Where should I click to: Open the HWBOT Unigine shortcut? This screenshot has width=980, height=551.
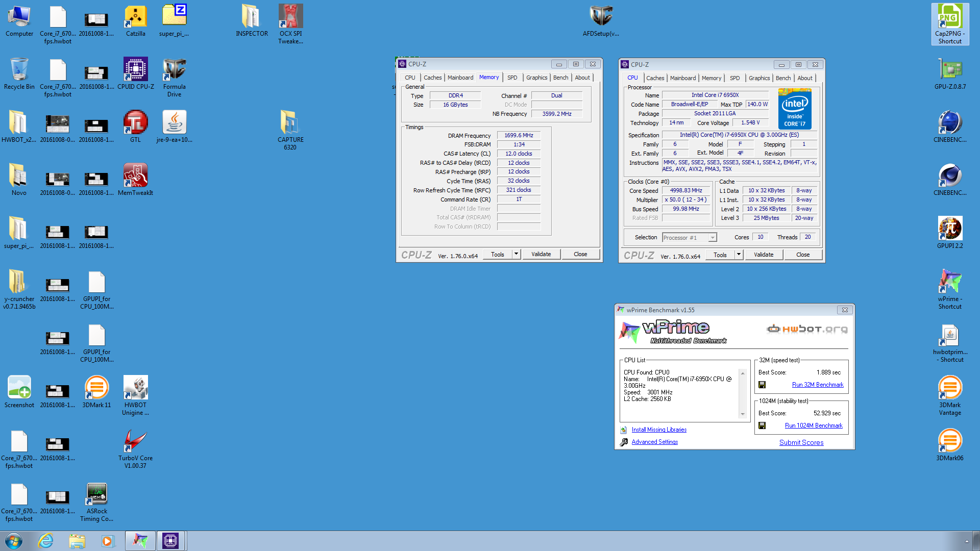[x=135, y=395]
